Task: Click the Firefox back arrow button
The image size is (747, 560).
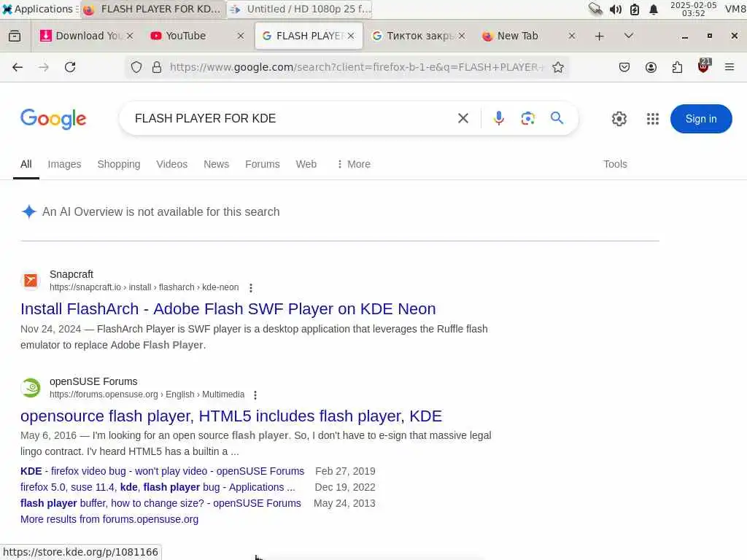Action: tap(18, 67)
